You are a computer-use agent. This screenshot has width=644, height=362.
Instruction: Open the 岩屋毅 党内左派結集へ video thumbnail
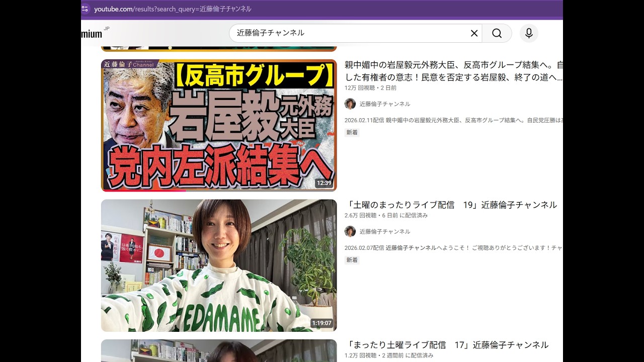(x=219, y=125)
